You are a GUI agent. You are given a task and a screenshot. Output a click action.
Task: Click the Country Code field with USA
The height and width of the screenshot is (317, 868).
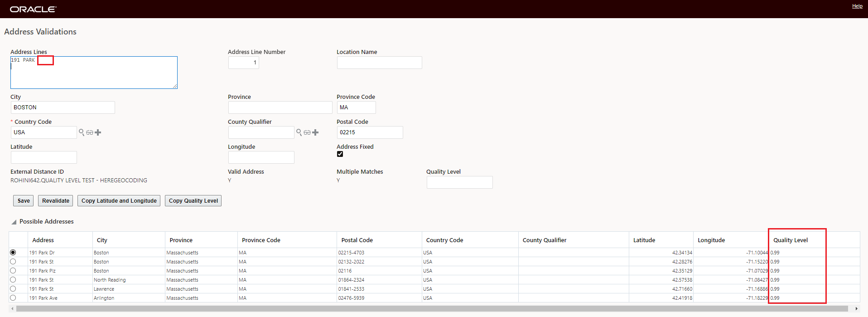[x=44, y=132]
